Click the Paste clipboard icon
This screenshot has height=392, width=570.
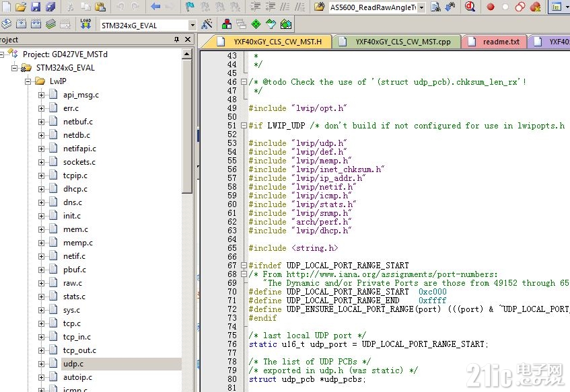100,7
